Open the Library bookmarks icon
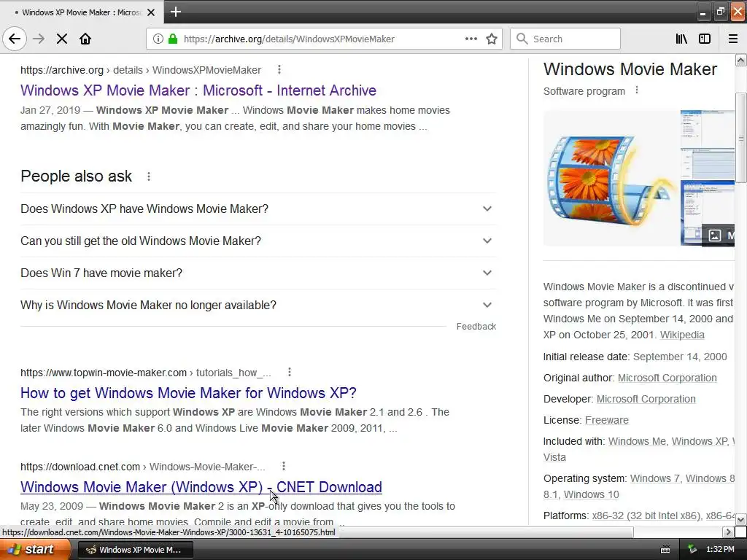 pyautogui.click(x=681, y=39)
